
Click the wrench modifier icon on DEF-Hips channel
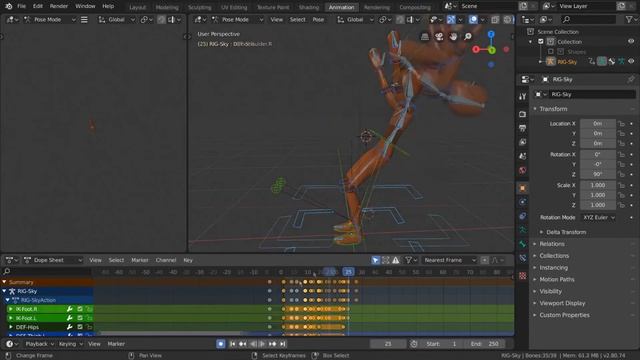coord(69,327)
